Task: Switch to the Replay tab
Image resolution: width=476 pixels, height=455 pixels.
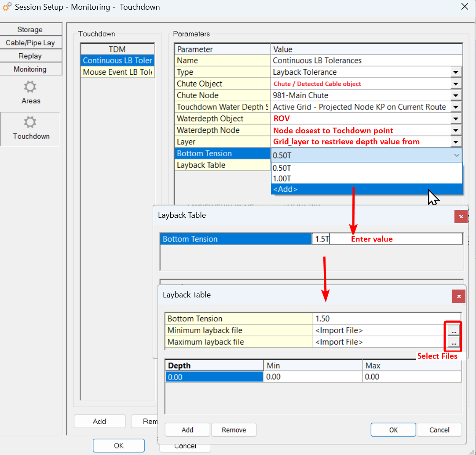Action: [x=30, y=56]
